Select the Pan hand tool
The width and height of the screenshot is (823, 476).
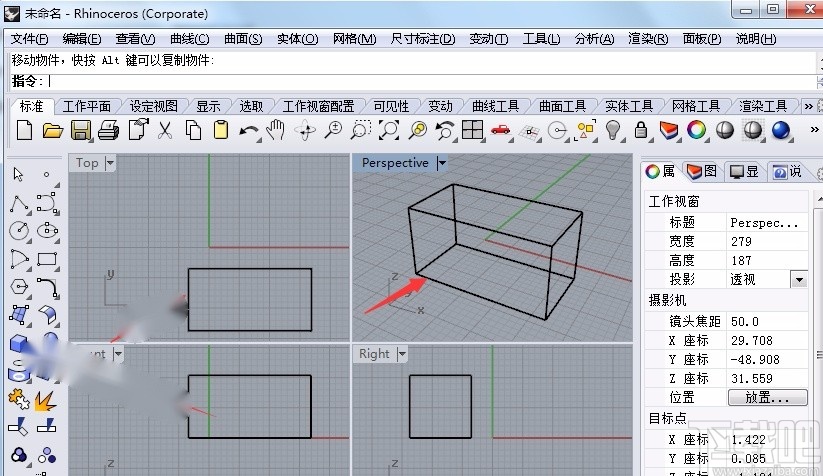point(276,130)
